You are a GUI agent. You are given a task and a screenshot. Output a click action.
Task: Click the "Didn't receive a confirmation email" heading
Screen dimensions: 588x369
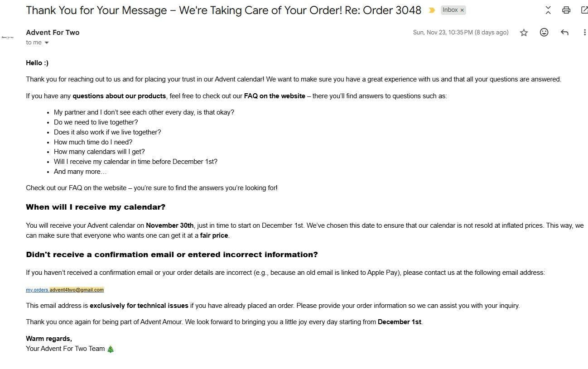tap(172, 254)
